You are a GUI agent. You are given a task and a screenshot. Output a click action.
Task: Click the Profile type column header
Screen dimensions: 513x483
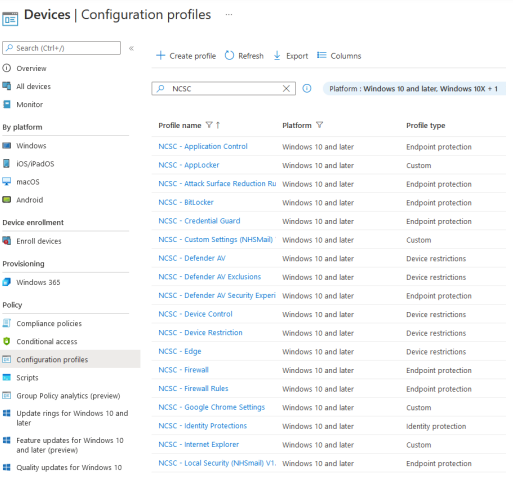(x=426, y=125)
